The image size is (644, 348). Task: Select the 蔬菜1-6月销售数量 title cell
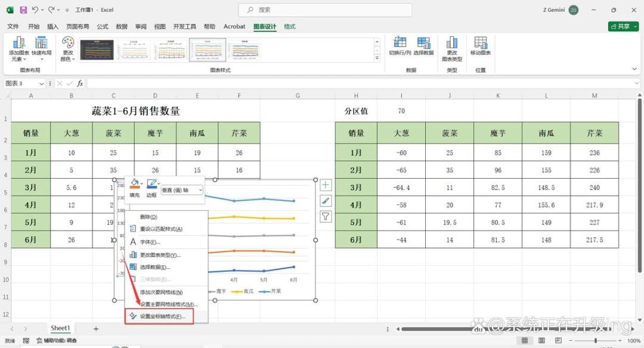[135, 111]
